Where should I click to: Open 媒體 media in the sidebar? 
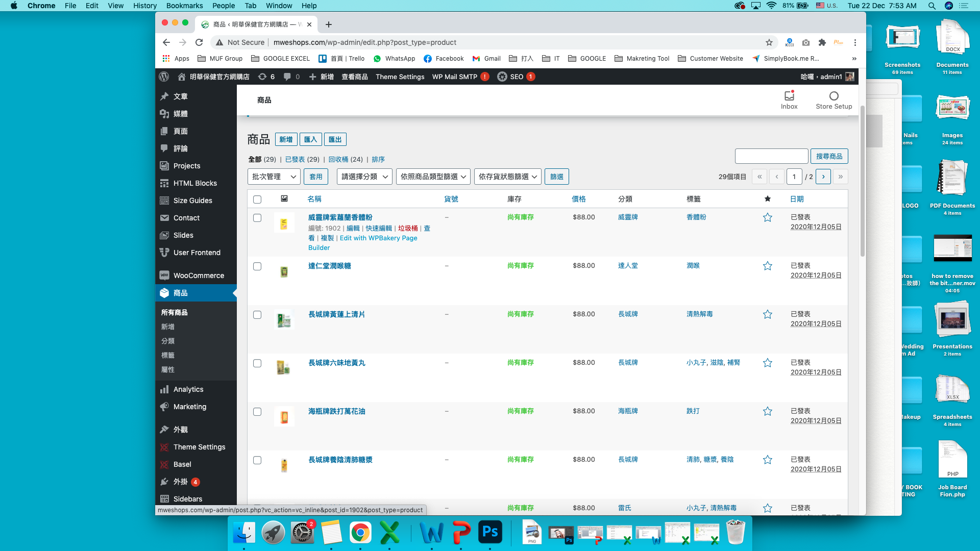[196, 114]
